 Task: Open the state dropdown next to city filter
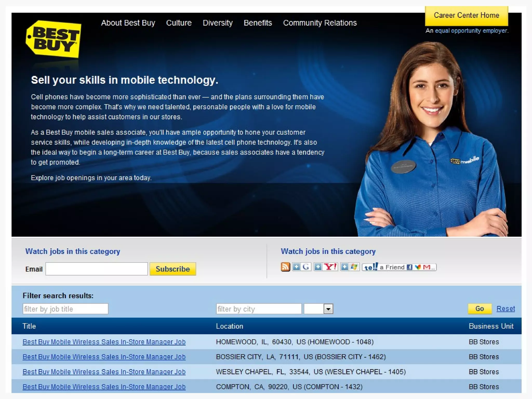click(328, 309)
